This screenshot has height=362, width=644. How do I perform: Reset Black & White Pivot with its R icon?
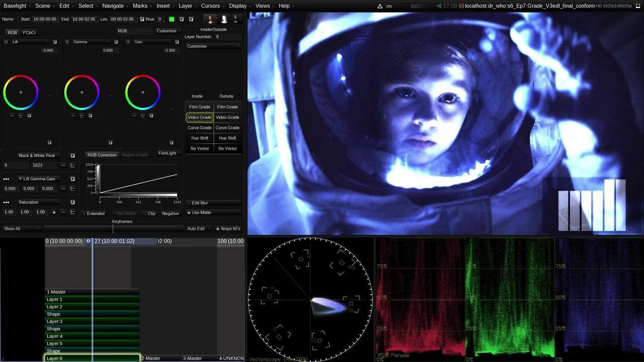[x=72, y=156]
